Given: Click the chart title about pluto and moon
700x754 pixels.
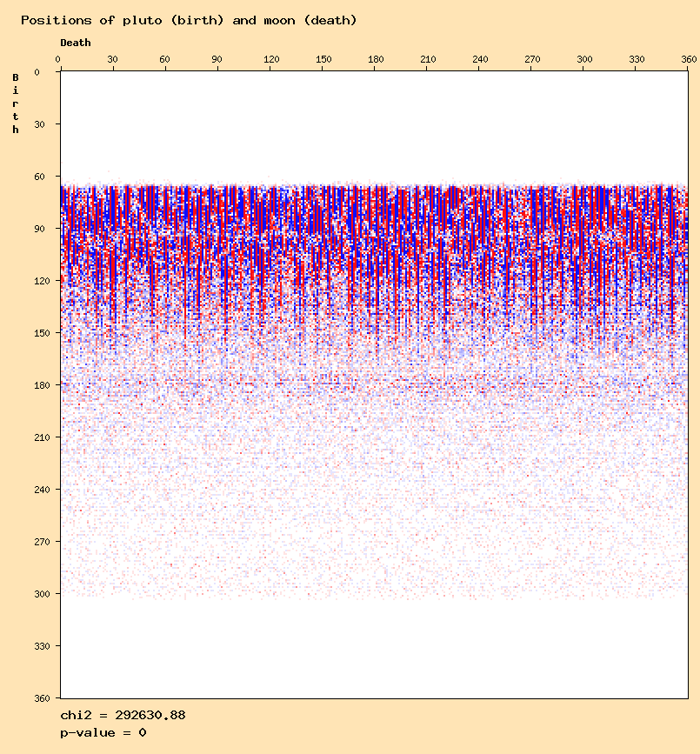Looking at the screenshot, I should tap(189, 20).
